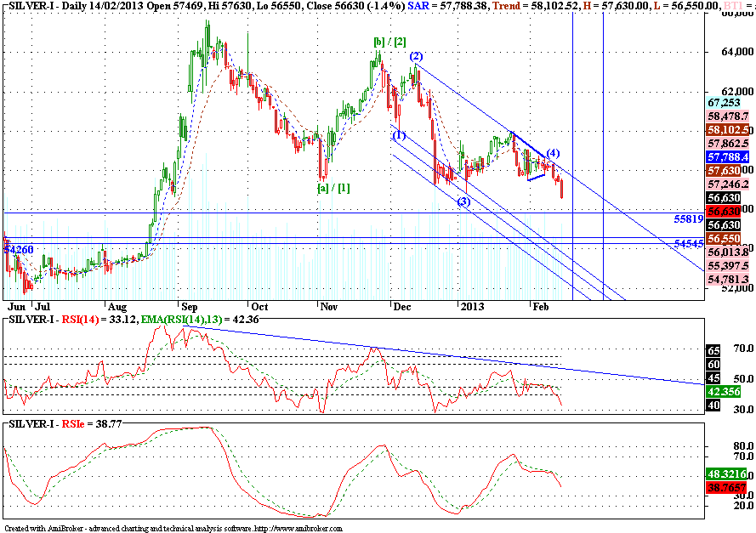Screen dimensions: 756x533
Task: Click the black 45 RSI level tag
Action: pyautogui.click(x=713, y=378)
